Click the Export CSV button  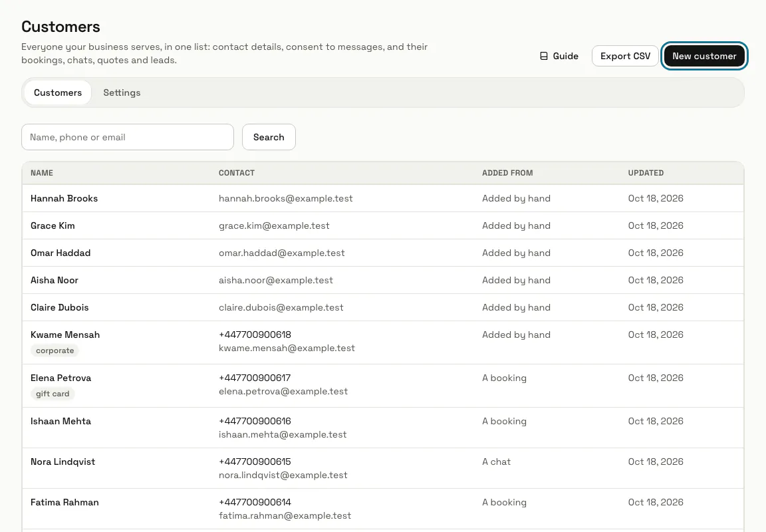coord(625,56)
